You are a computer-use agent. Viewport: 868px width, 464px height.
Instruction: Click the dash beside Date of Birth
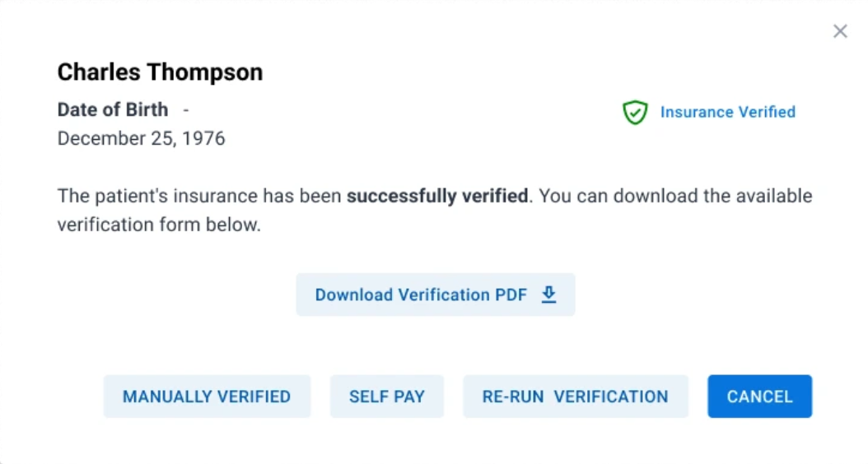(186, 110)
